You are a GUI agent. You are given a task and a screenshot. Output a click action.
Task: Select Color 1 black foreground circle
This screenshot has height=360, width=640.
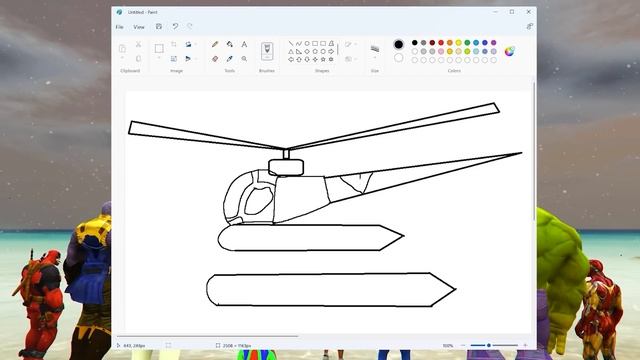click(x=399, y=44)
